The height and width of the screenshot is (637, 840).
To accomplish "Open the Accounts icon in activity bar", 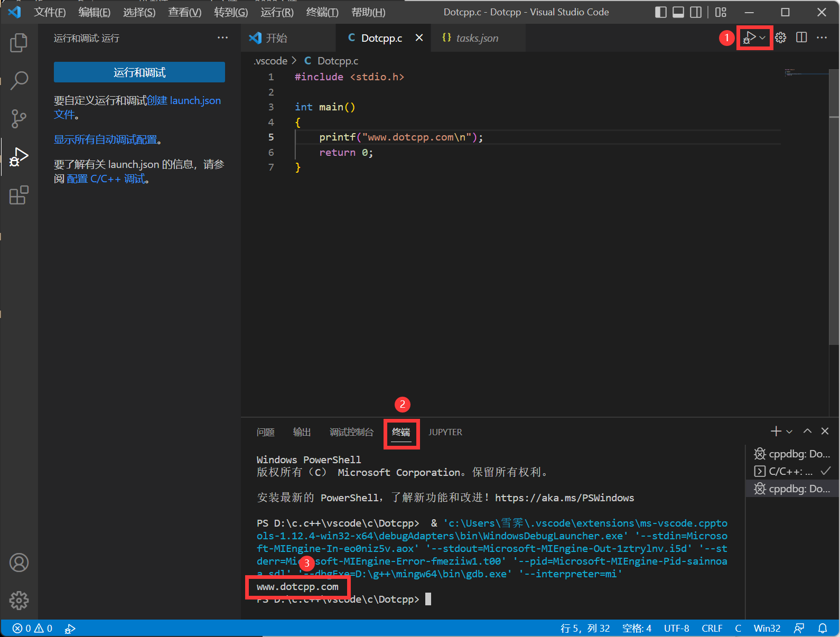I will 19,563.
